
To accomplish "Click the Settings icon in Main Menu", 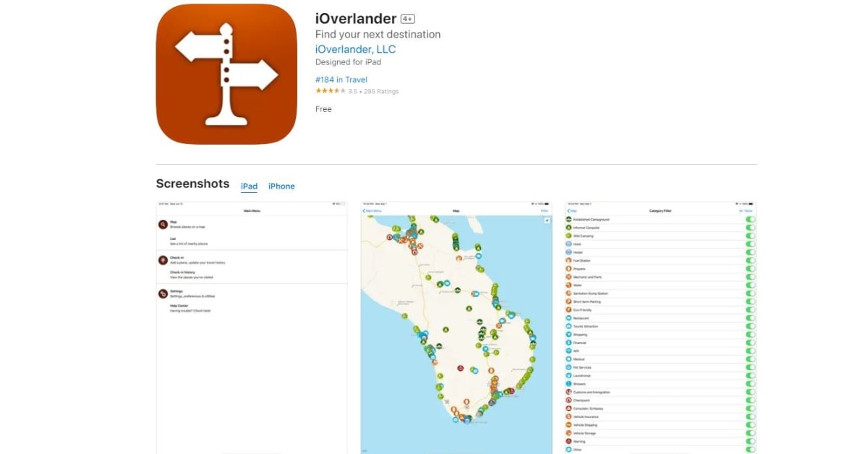I will [163, 294].
